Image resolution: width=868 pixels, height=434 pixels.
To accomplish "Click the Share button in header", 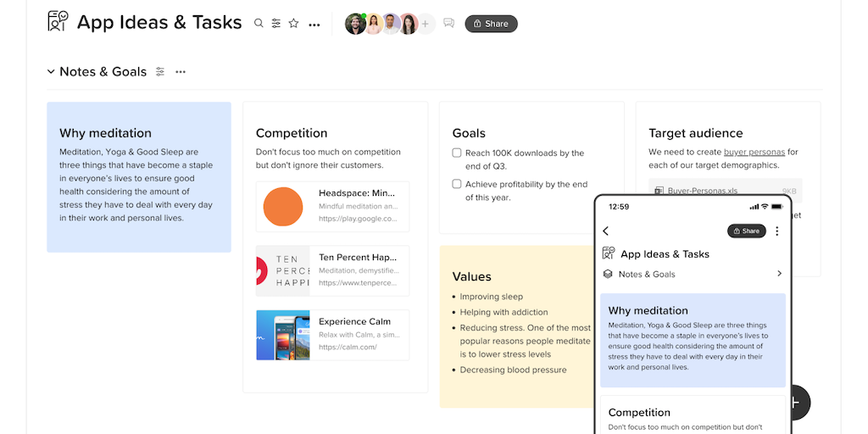I will tap(491, 24).
